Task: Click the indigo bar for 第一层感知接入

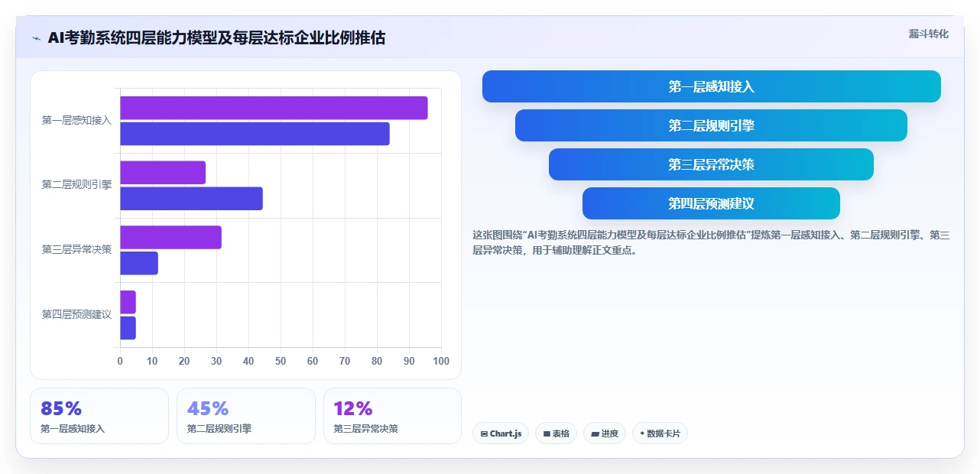Action: pyautogui.click(x=255, y=134)
